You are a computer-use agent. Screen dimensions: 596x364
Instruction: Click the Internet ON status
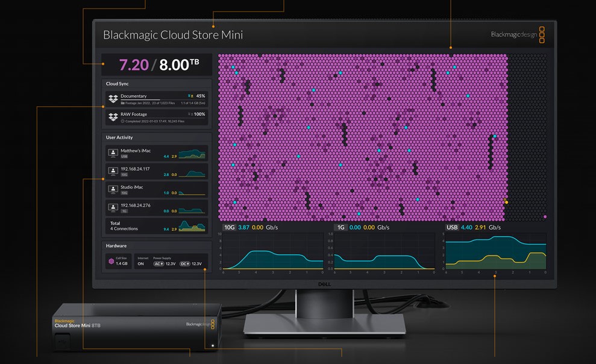[x=142, y=261]
